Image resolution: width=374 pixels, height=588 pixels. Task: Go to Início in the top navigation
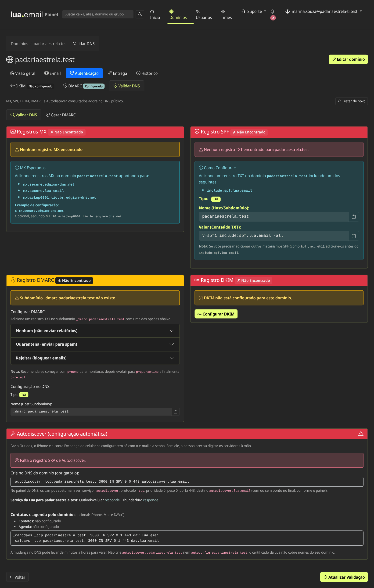tap(155, 14)
